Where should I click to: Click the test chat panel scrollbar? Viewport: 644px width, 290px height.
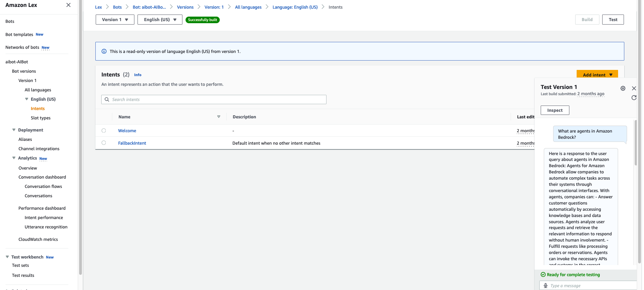pos(635,143)
